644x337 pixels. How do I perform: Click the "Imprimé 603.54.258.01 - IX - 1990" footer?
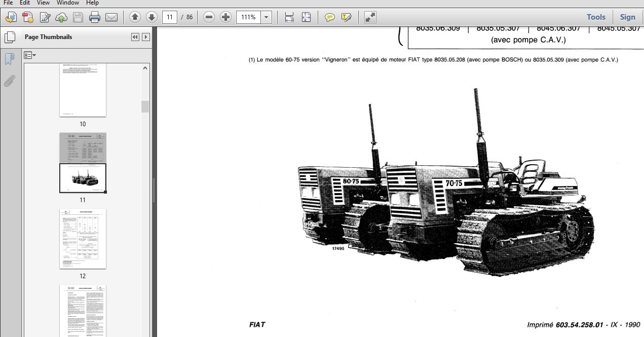tap(583, 325)
